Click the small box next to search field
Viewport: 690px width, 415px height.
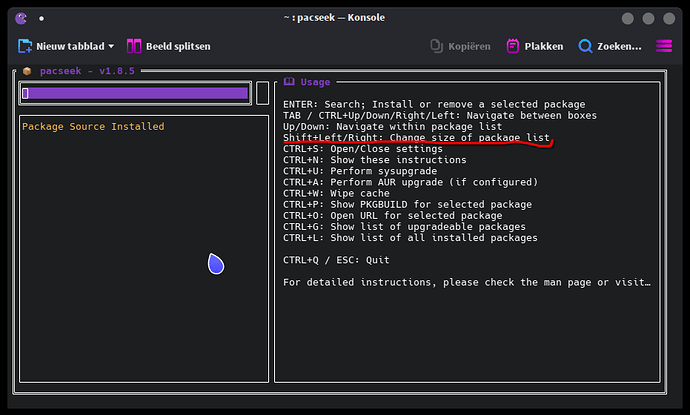[x=263, y=93]
